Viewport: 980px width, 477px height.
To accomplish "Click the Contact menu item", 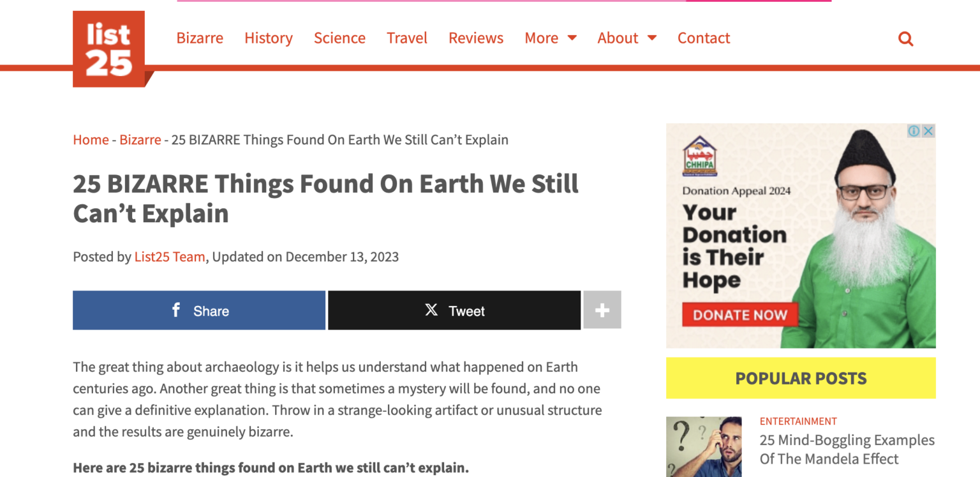I will [703, 38].
